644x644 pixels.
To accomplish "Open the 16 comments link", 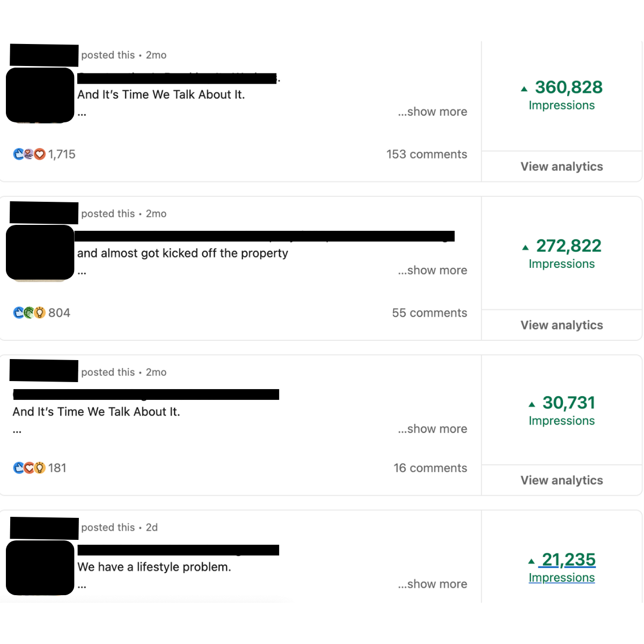I will (430, 468).
